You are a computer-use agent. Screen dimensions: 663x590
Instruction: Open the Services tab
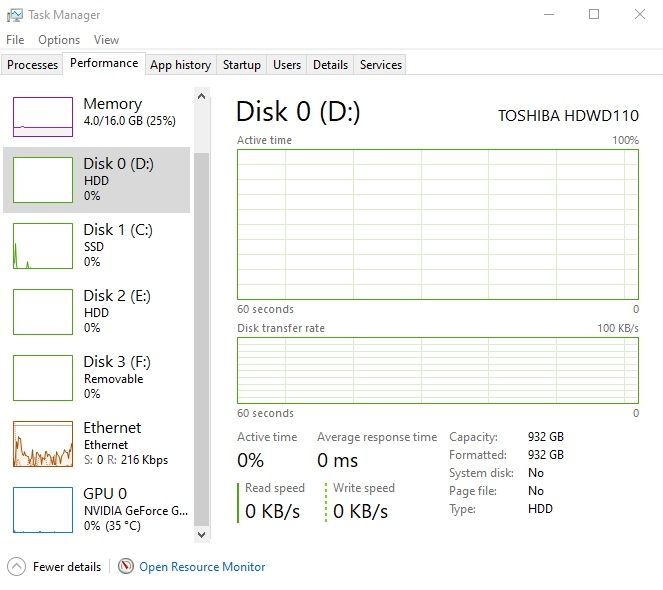(x=381, y=65)
